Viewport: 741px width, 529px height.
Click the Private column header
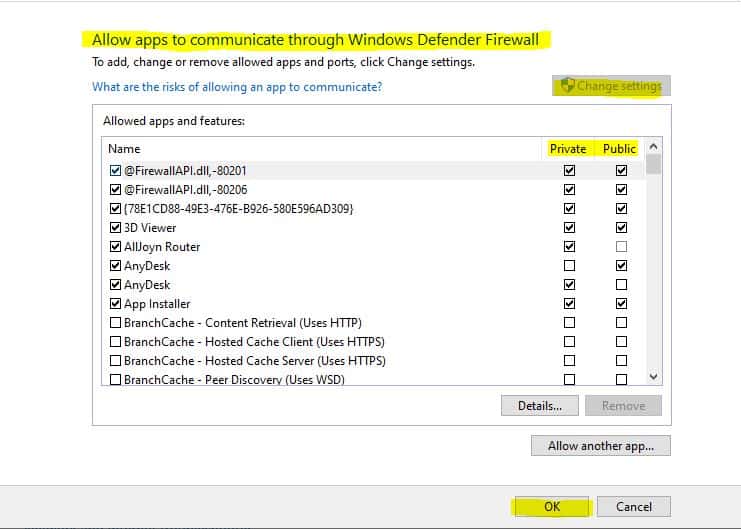568,149
